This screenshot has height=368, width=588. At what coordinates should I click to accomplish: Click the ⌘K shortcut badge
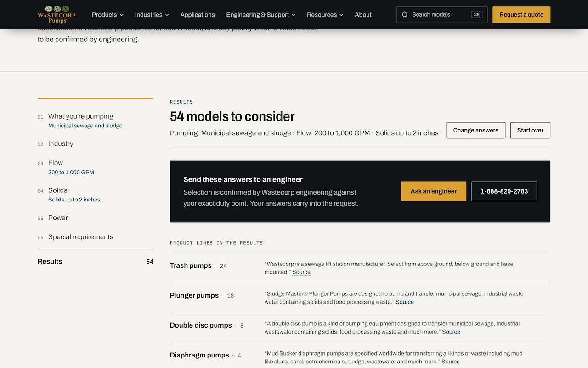[477, 15]
